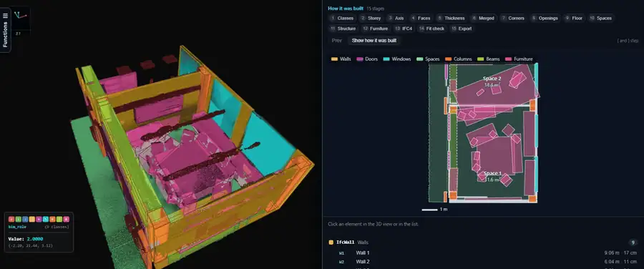This screenshot has width=644, height=269.
Task: Jump to stage 5 Thickness
Action: point(451,18)
